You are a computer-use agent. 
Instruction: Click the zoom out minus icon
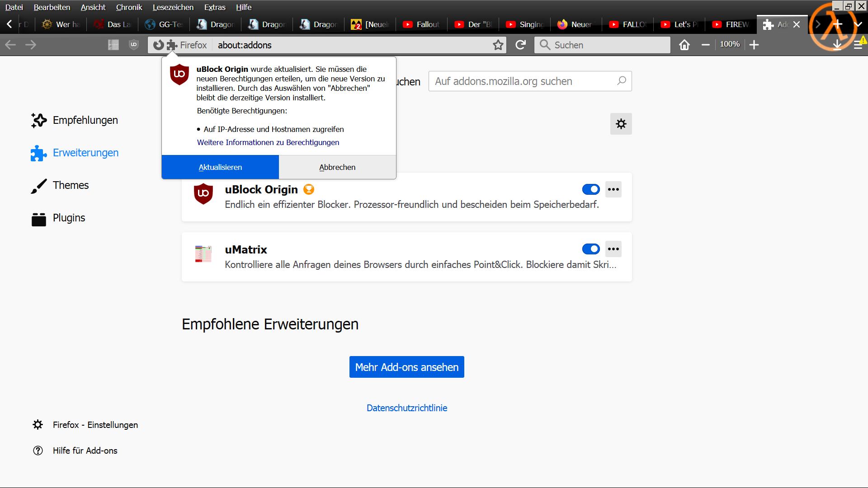click(x=705, y=45)
